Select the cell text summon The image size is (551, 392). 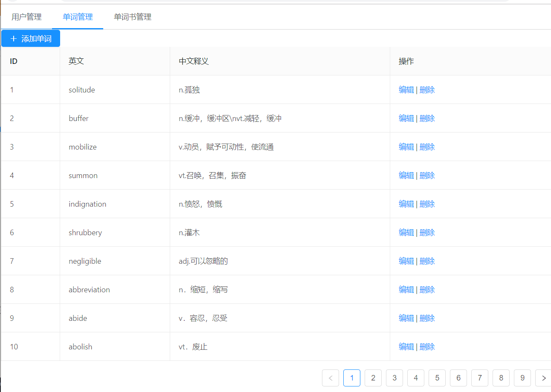83,176
